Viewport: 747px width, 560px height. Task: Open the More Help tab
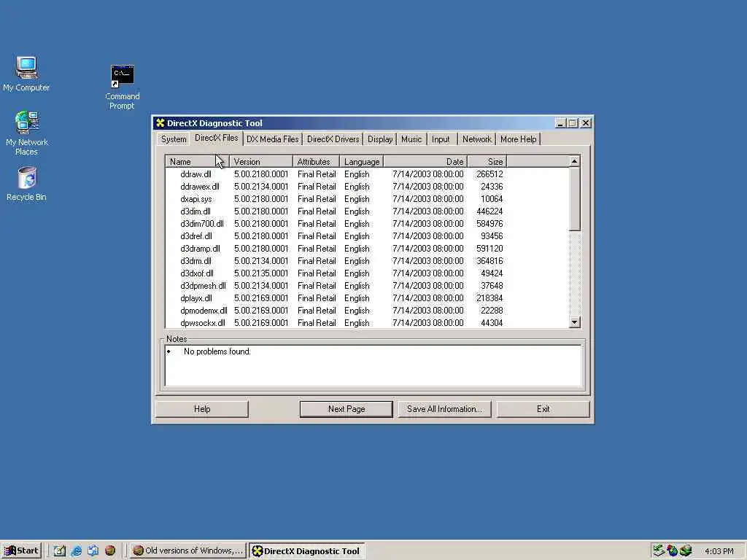pyautogui.click(x=519, y=139)
